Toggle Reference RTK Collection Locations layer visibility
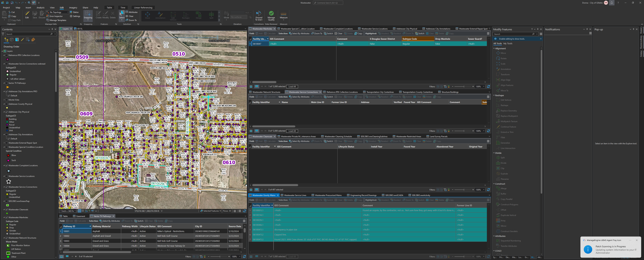644x260 pixels. (x=7, y=55)
